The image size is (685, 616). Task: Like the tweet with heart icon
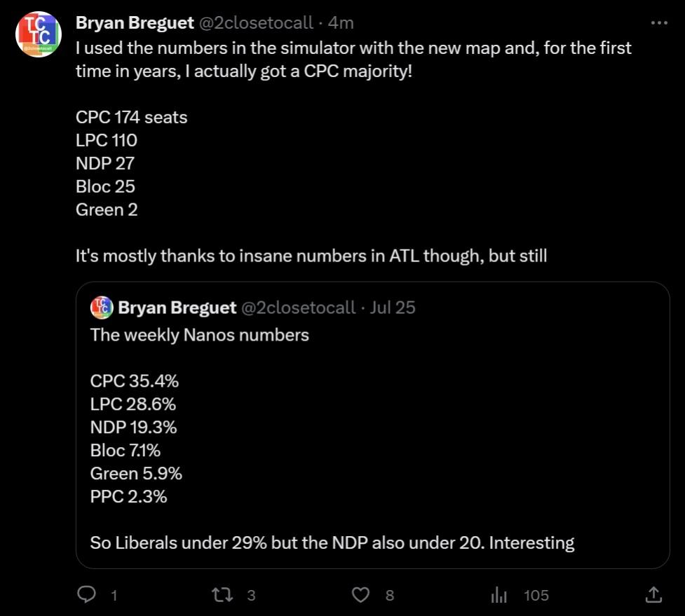tap(360, 595)
